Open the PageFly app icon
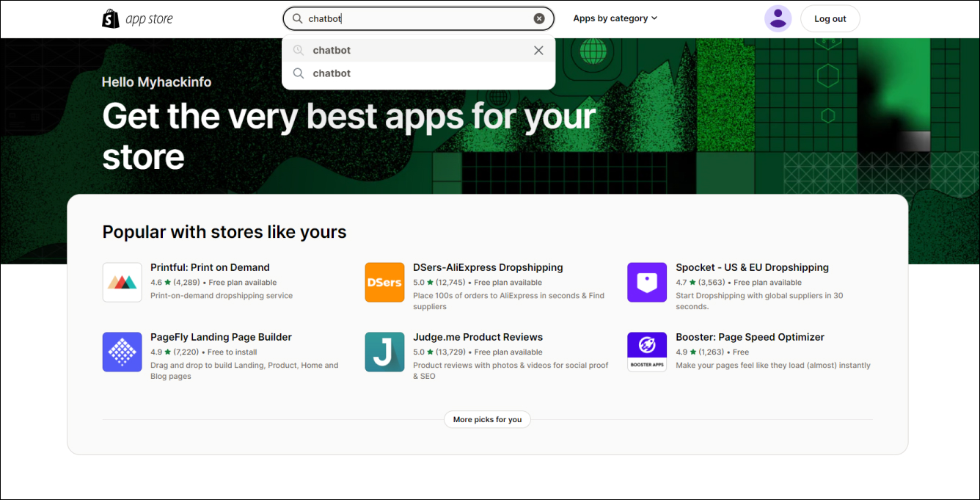 click(122, 352)
